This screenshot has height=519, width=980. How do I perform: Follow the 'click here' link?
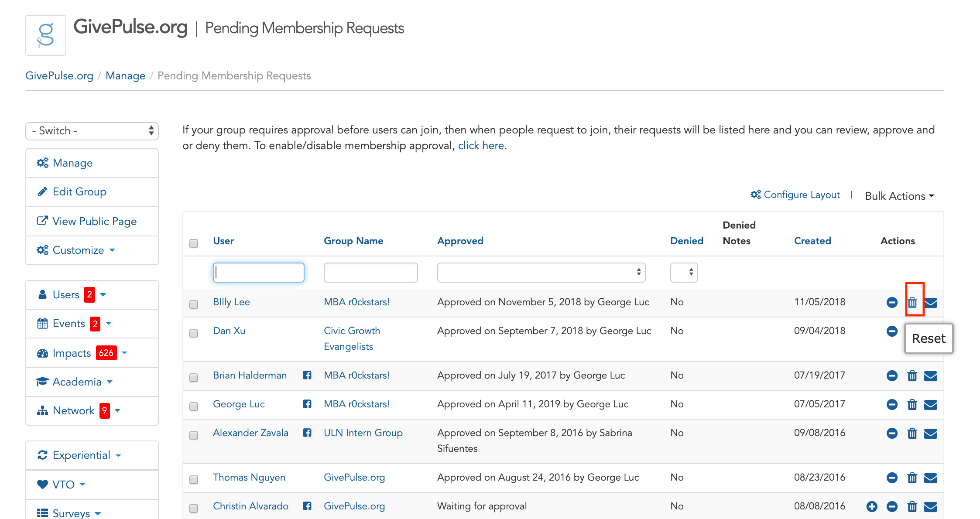(481, 146)
